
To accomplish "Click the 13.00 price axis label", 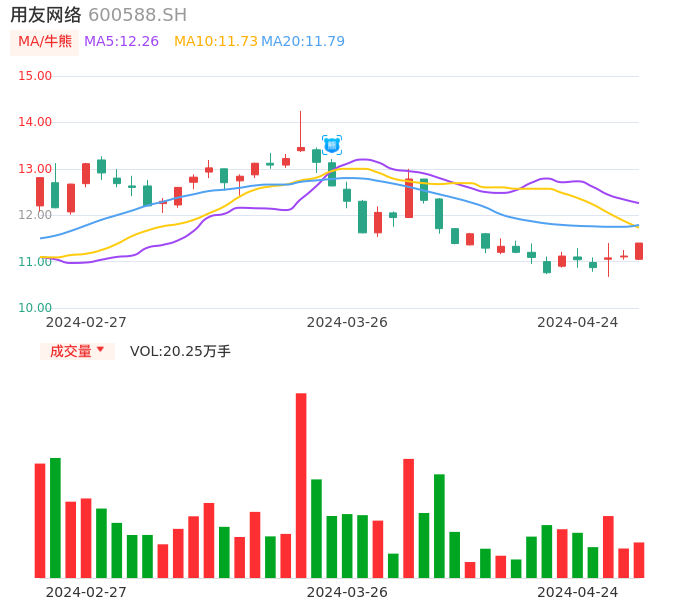I will click(35, 169).
